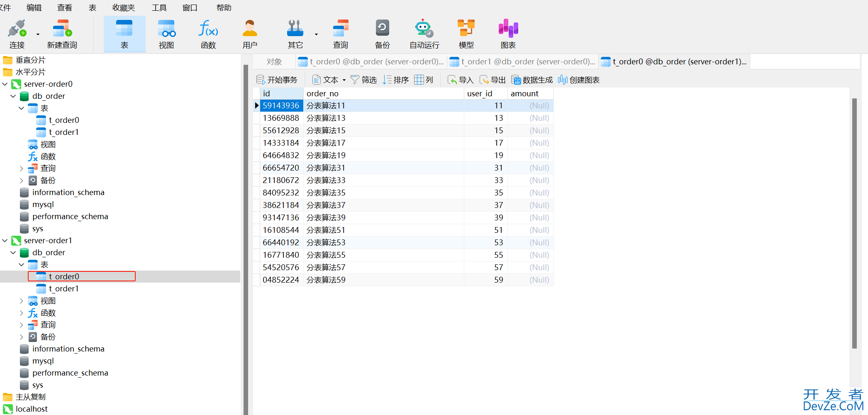
Task: Open the 其它 dropdown arrow
Action: pyautogui.click(x=316, y=34)
